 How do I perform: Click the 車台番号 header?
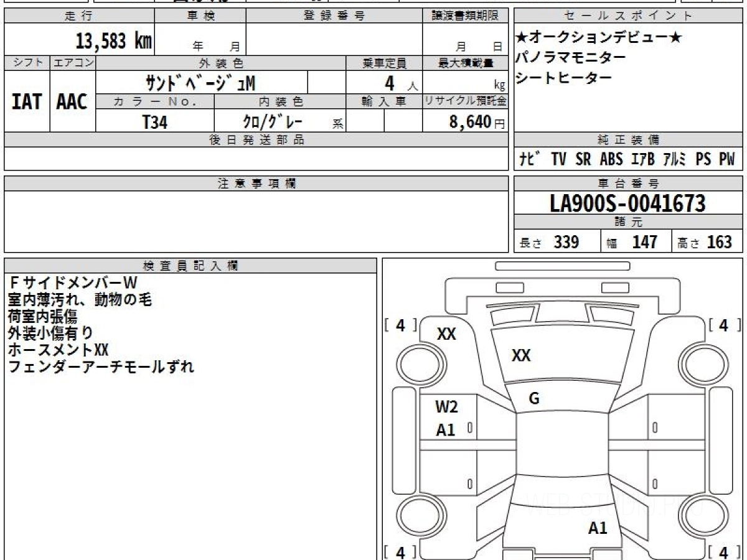pos(628,184)
